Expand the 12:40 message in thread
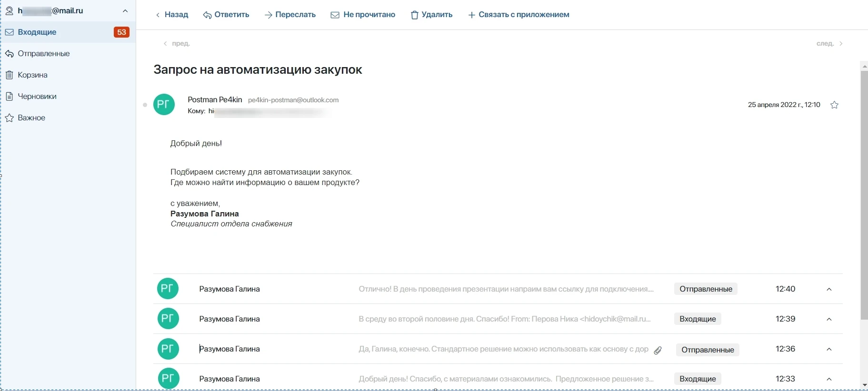 pos(829,289)
